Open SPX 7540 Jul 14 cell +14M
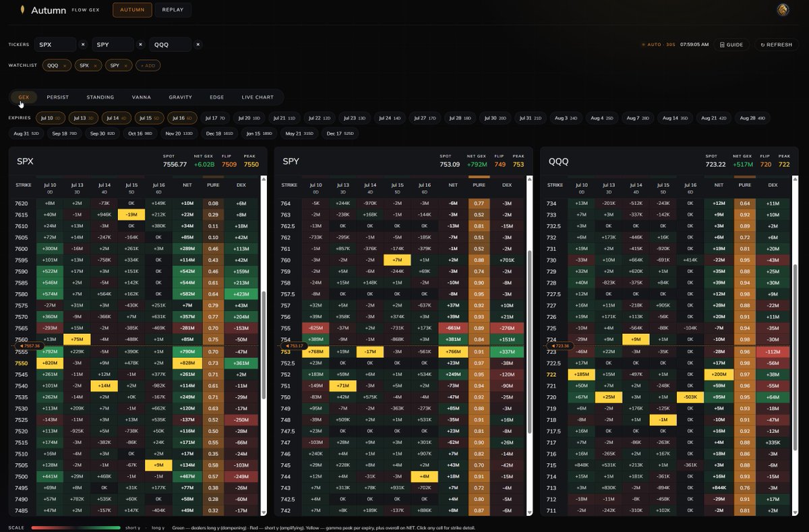This screenshot has width=809, height=532. (x=104, y=386)
